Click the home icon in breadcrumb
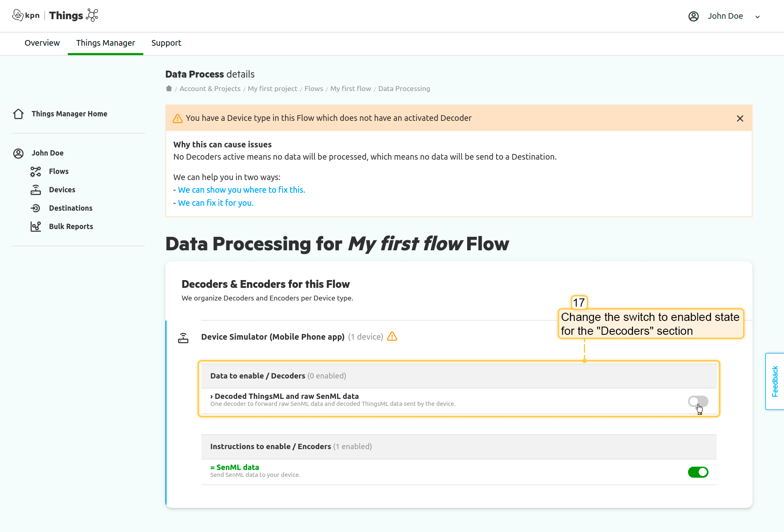The height and width of the screenshot is (532, 784). click(169, 89)
